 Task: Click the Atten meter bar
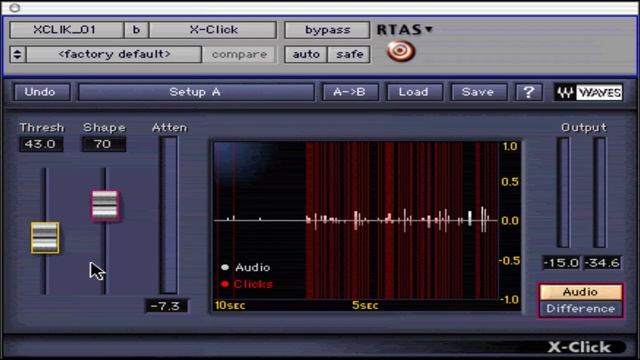[169, 215]
